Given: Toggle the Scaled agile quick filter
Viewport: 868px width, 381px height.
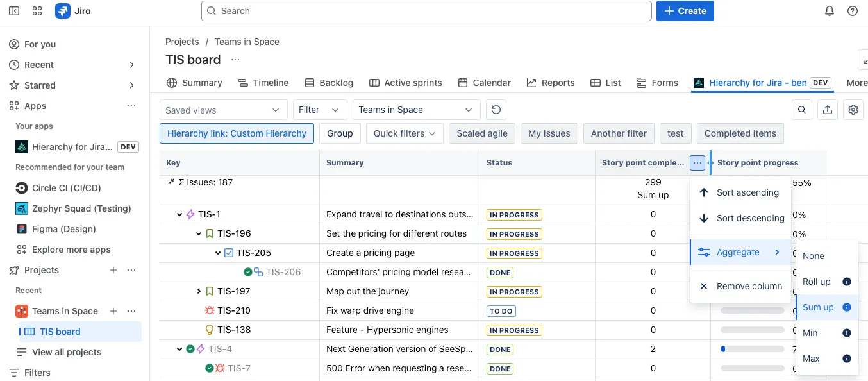Looking at the screenshot, I should tap(482, 133).
